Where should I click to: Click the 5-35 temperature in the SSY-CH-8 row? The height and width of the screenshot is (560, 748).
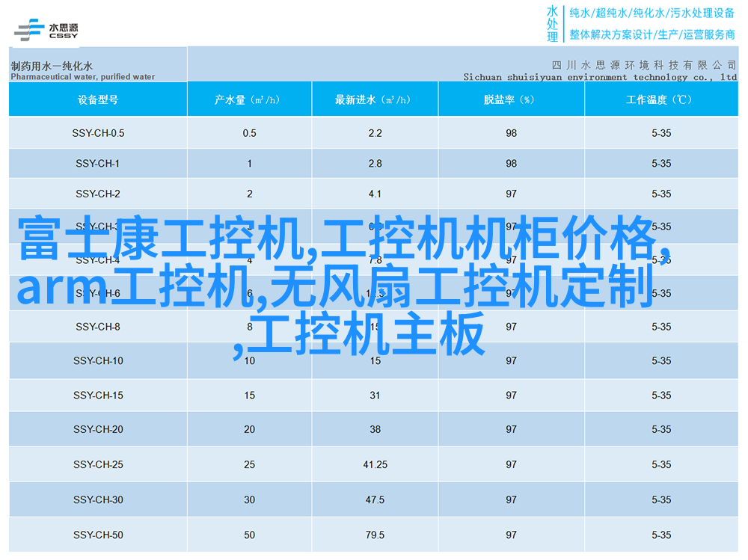(661, 327)
